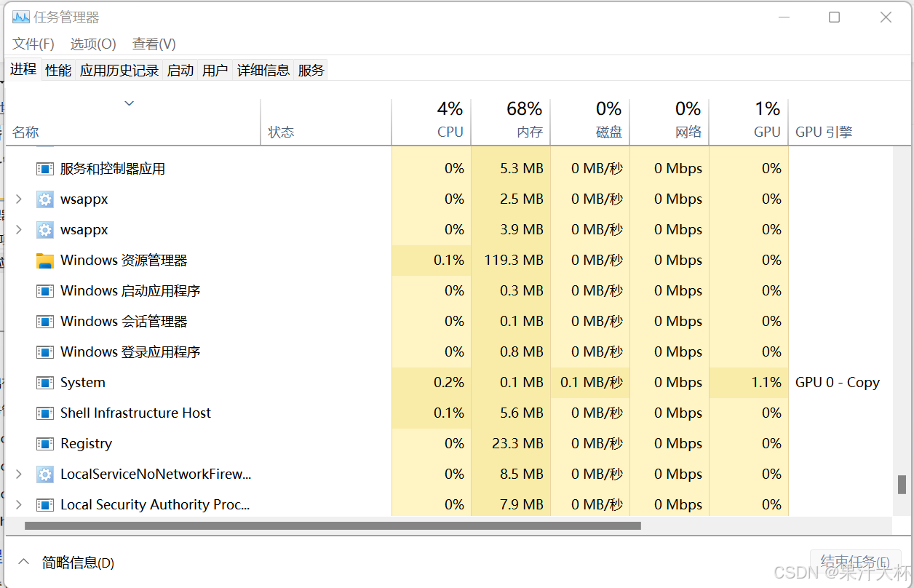Click the Task Manager title bar icon

tap(20, 17)
